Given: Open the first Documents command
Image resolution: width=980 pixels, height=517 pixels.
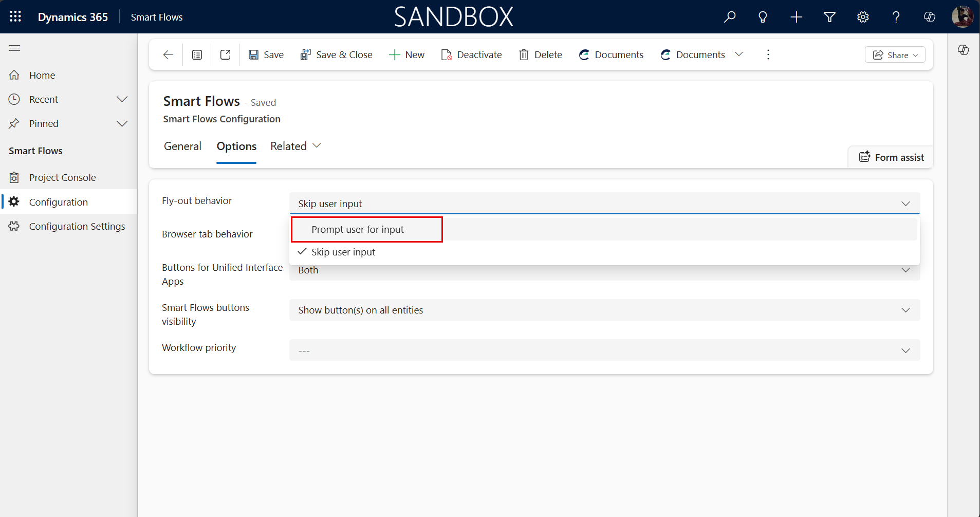Looking at the screenshot, I should click(x=611, y=54).
